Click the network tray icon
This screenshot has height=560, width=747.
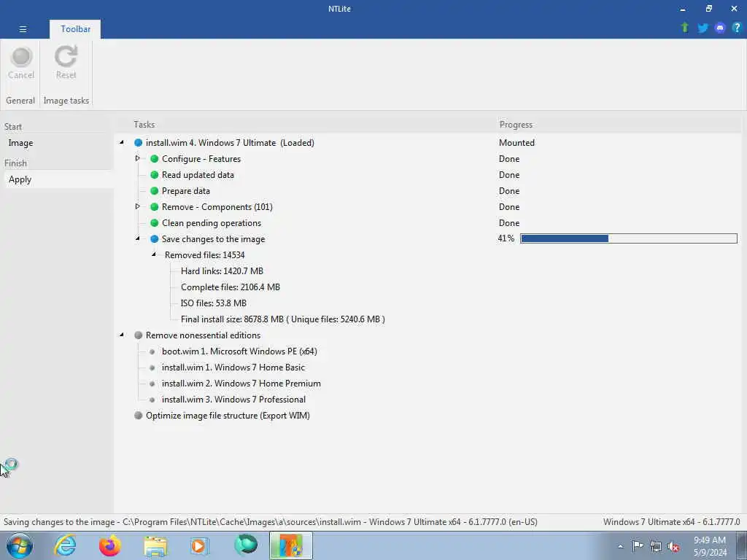[656, 546]
